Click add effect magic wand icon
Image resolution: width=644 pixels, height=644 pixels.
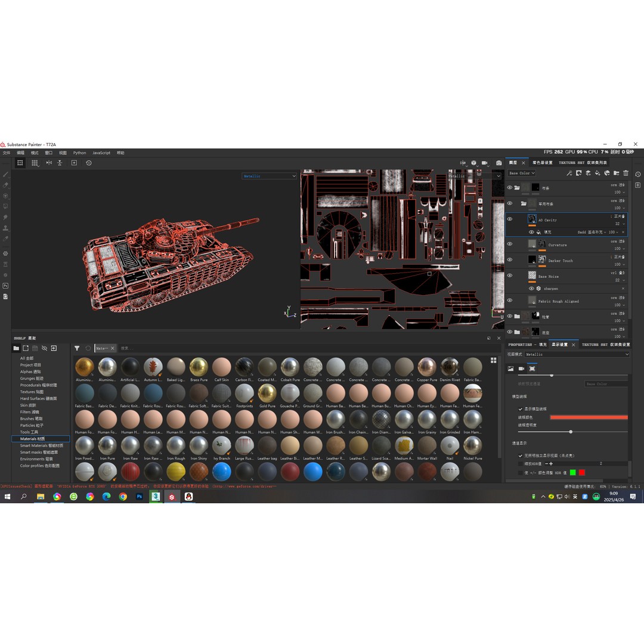click(x=569, y=174)
